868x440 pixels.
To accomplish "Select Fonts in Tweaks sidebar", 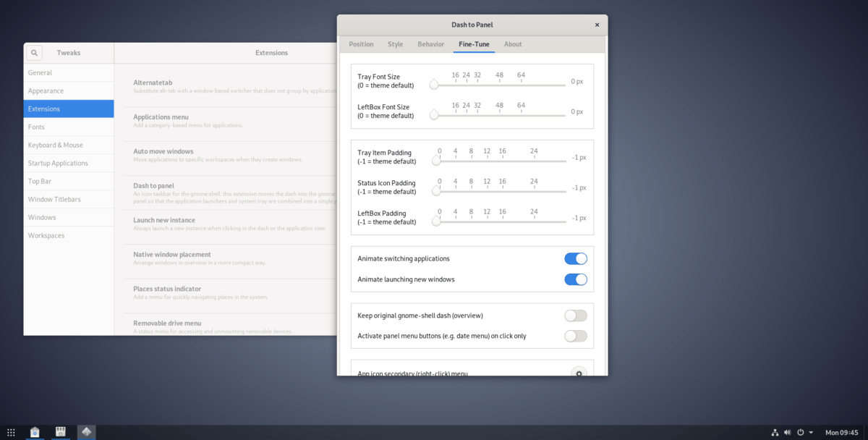I will 69,127.
